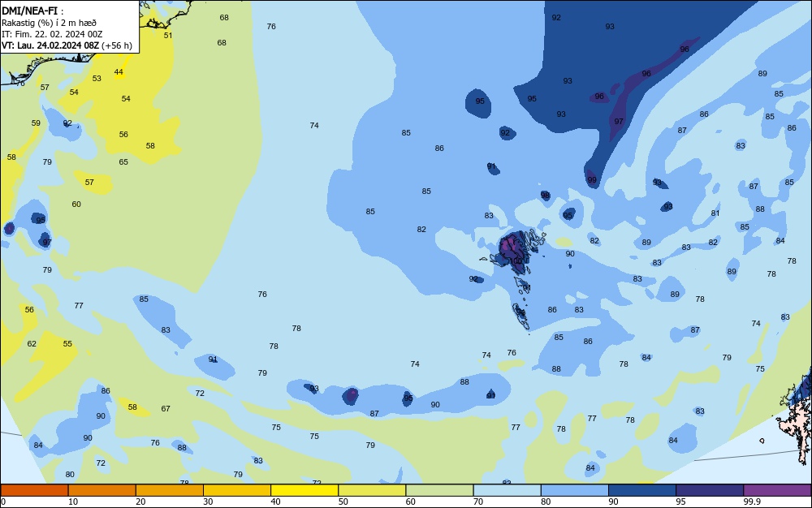The width and height of the screenshot is (812, 508).
Task: Click the 70–80 light blue legend swatch
Action: pos(507,490)
